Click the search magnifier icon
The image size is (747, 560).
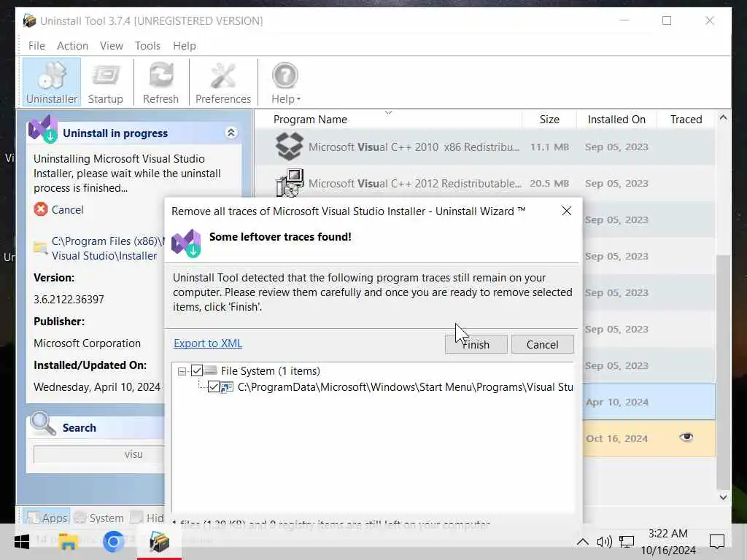[43, 424]
